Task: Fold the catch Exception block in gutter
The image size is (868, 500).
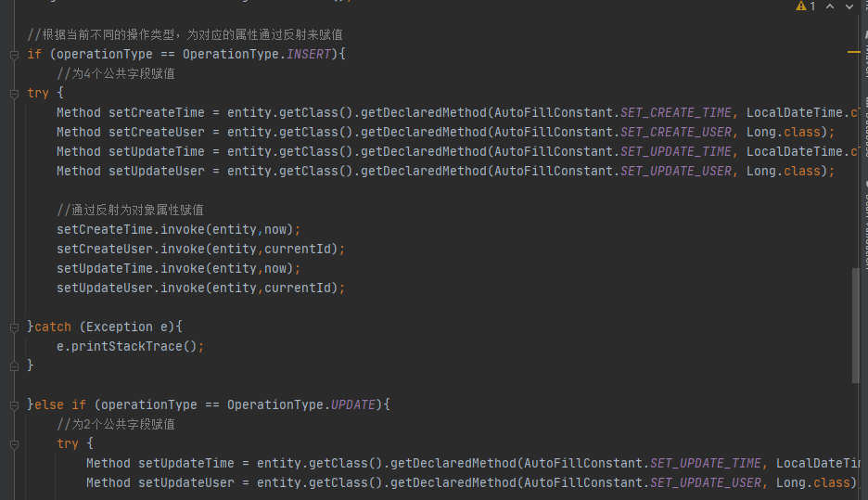Action: [x=14, y=327]
